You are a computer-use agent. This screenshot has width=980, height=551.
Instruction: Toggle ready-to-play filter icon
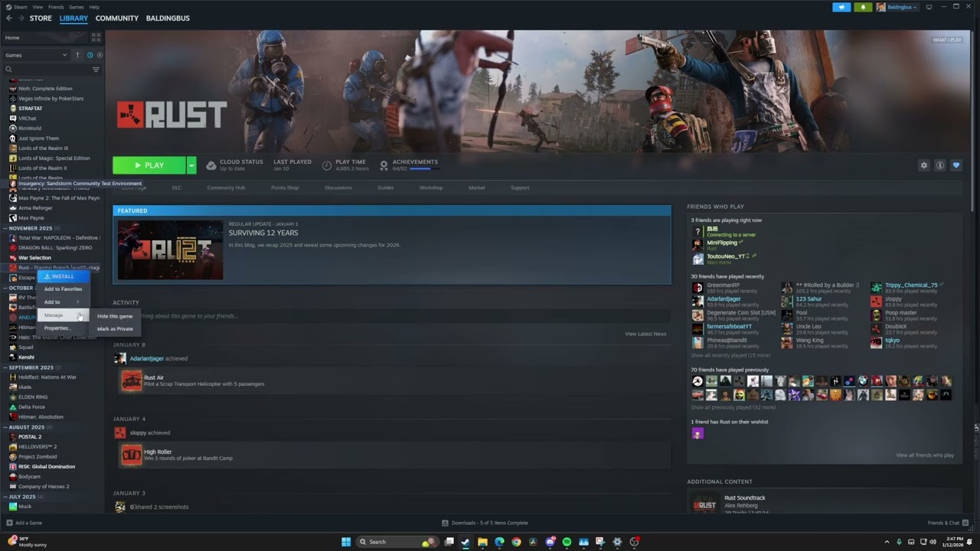(100, 55)
